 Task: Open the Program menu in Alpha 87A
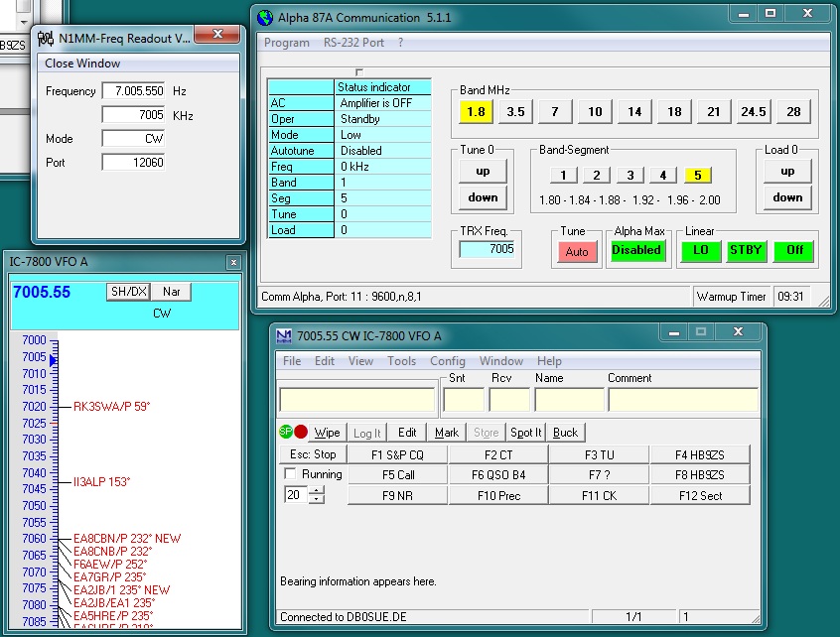click(x=287, y=43)
